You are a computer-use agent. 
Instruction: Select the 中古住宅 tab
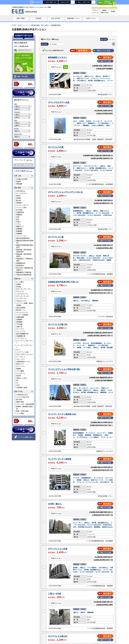click(x=38, y=18)
